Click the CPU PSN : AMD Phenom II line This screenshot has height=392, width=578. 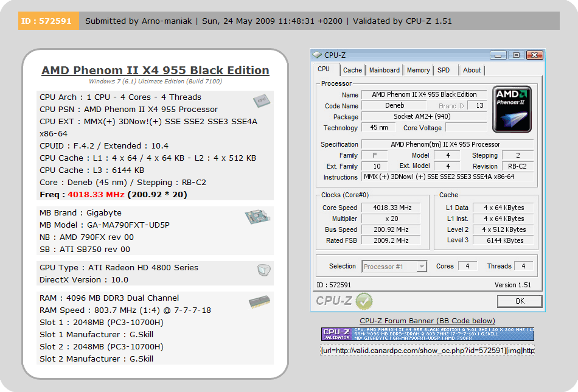pyautogui.click(x=128, y=109)
